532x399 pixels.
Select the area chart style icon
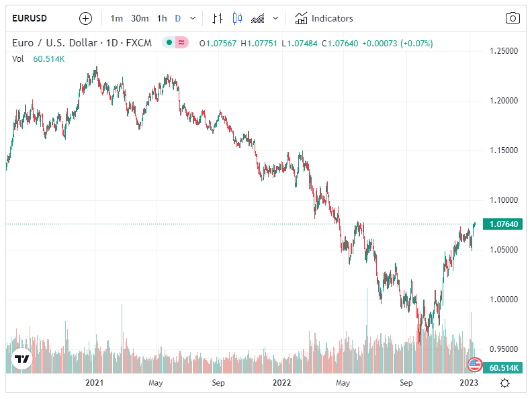tap(257, 18)
